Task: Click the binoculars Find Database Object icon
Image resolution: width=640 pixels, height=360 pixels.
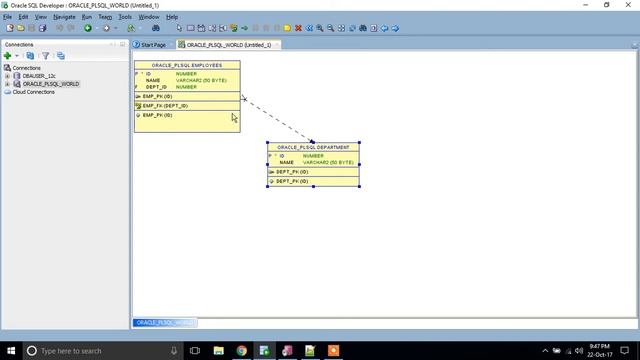Action: coord(156,28)
